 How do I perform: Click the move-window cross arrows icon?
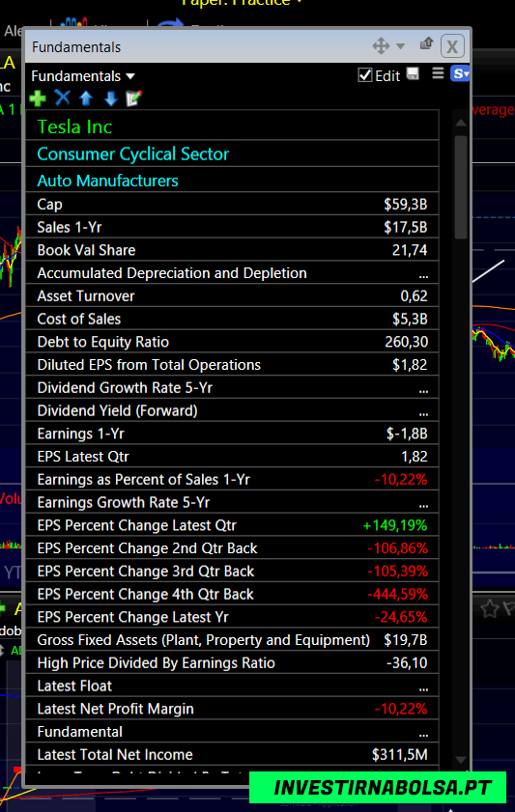click(x=381, y=46)
